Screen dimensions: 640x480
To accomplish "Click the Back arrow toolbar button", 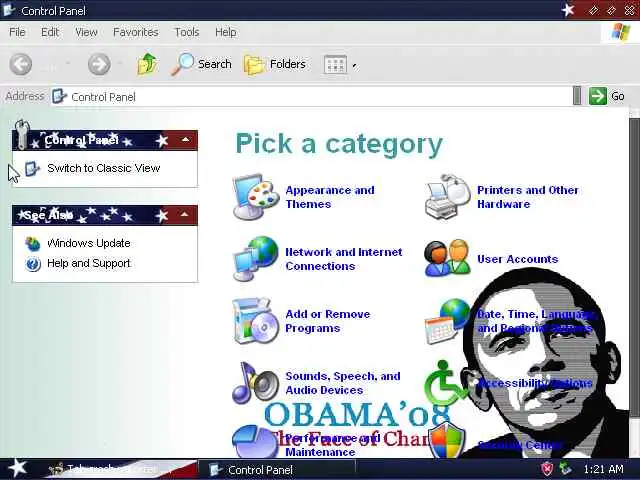I will pos(21,64).
